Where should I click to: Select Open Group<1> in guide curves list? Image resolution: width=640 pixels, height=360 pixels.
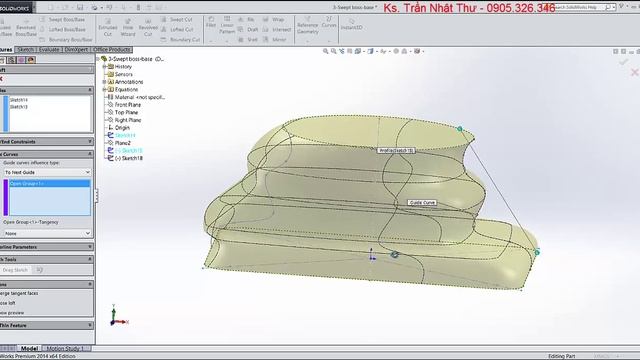pyautogui.click(x=49, y=184)
